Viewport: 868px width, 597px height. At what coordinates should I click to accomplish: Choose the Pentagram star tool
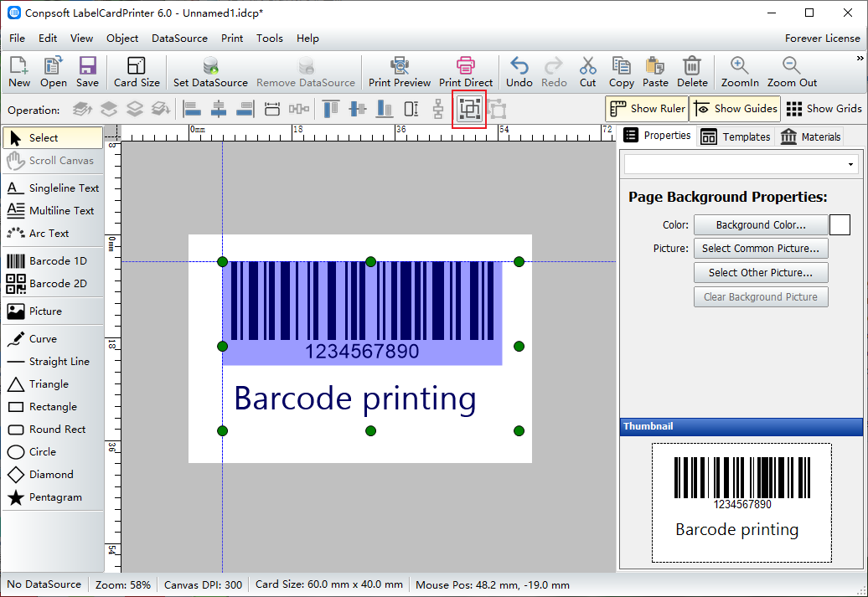pos(53,497)
